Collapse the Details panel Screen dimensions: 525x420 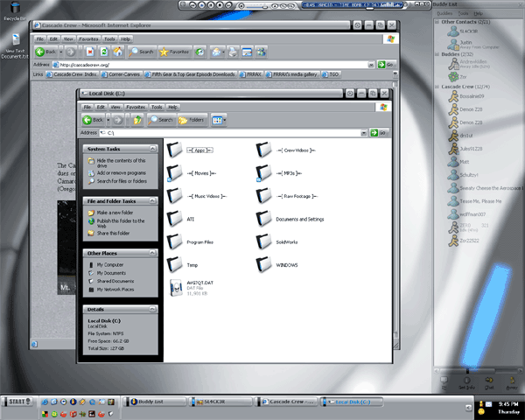point(154,309)
